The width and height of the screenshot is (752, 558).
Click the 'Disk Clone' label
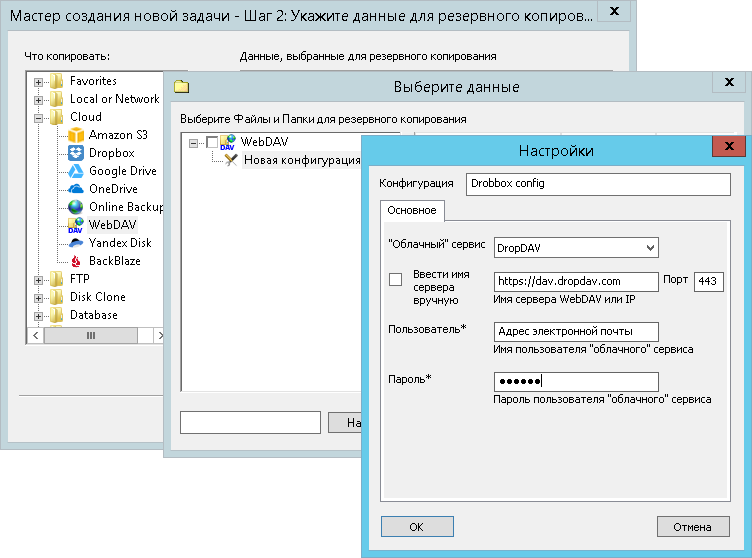(97, 297)
